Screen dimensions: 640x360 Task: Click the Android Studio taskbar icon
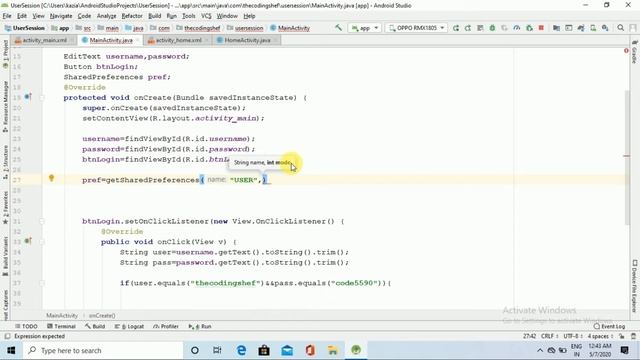(356, 350)
